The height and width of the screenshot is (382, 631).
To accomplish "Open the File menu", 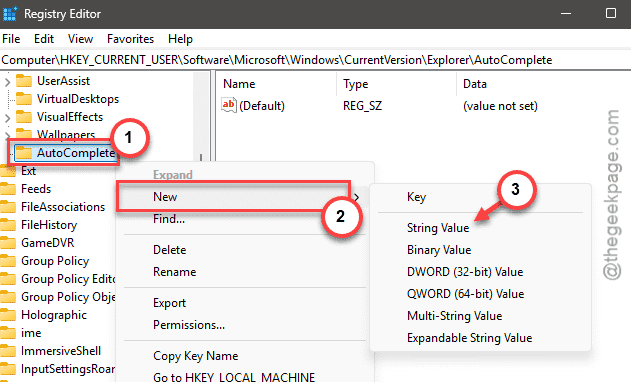I will (x=11, y=39).
